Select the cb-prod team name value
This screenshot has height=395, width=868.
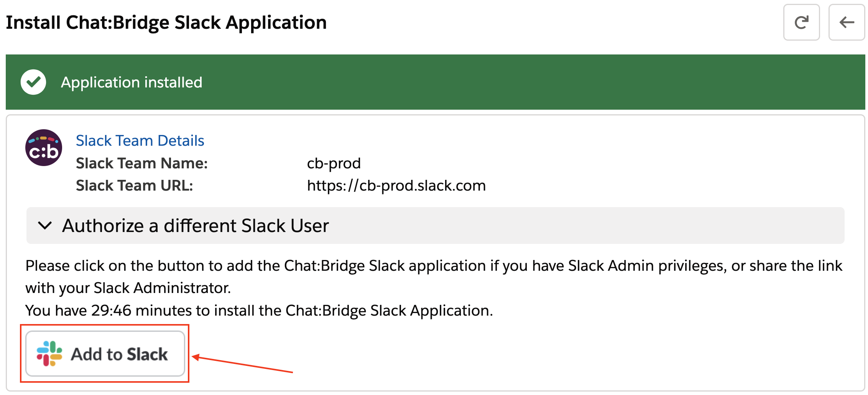coord(334,163)
